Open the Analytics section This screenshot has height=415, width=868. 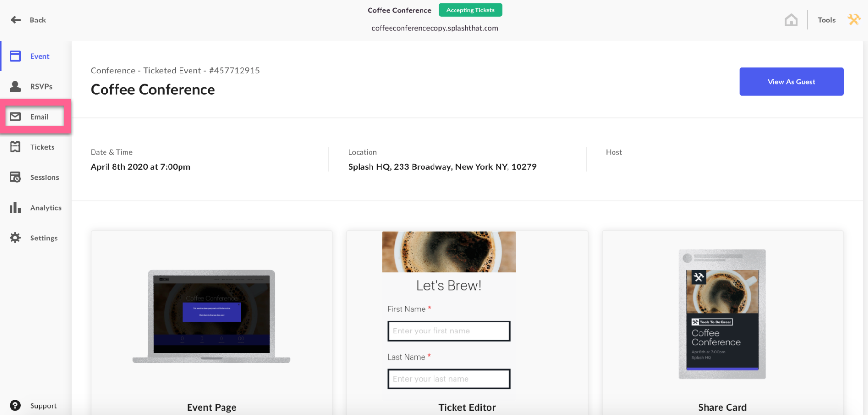coord(45,207)
